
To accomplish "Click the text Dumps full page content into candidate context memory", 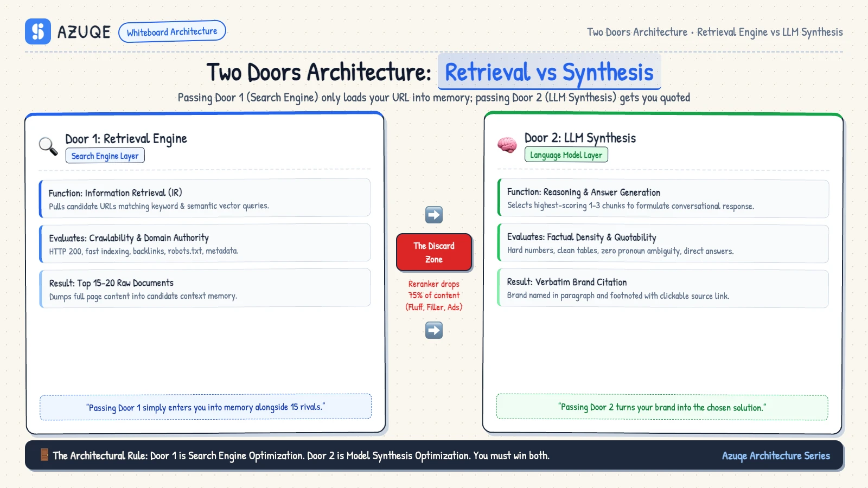I will 143,296.
